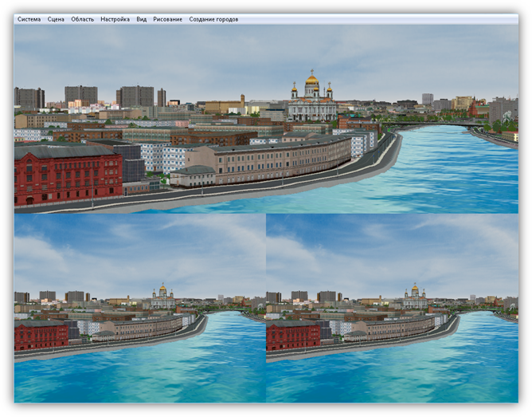Image resolution: width=532 pixels, height=417 pixels.
Task: Click the cathedral in bottom-right viewport
Action: [x=414, y=297]
